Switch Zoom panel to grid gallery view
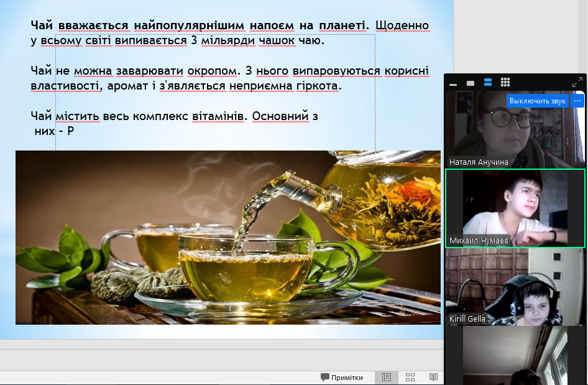Viewport: 588px width, 385px height. 505,82
